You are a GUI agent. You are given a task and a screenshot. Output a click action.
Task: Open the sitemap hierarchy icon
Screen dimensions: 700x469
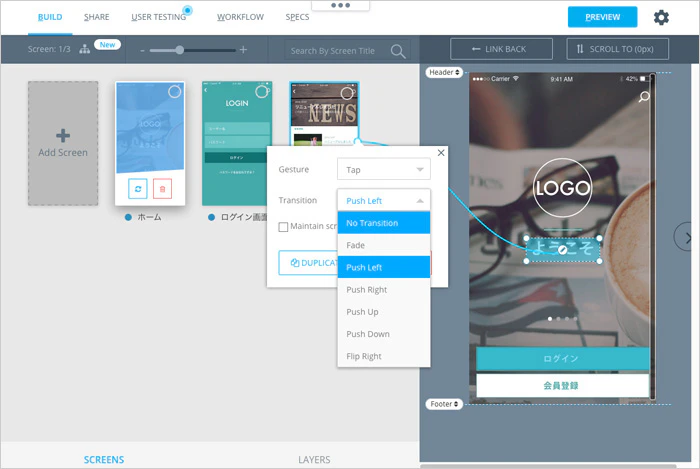point(84,49)
